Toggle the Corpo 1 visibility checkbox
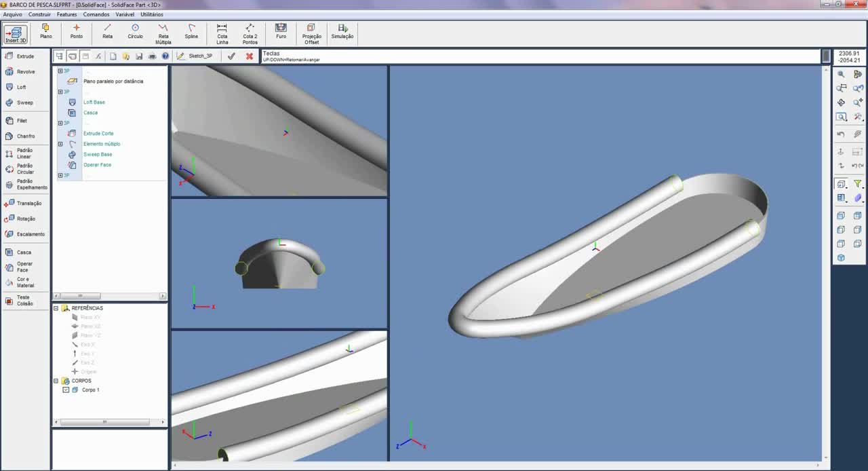 pos(66,390)
